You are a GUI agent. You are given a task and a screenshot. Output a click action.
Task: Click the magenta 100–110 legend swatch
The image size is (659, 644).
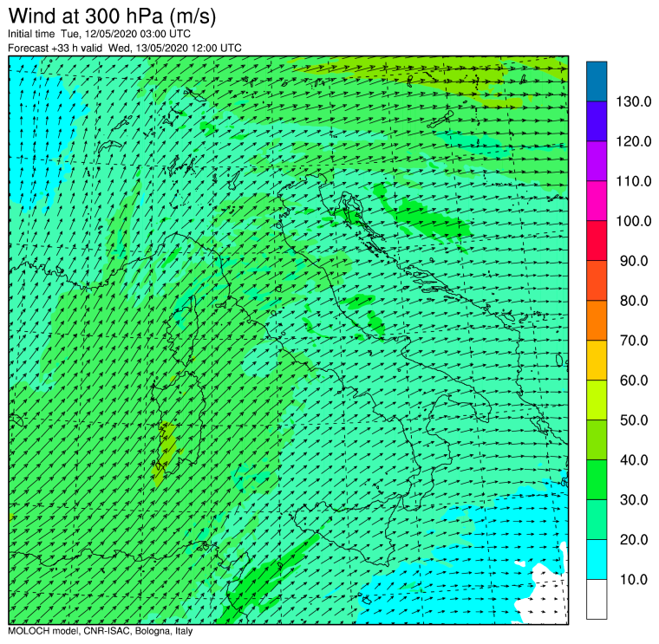(x=597, y=201)
